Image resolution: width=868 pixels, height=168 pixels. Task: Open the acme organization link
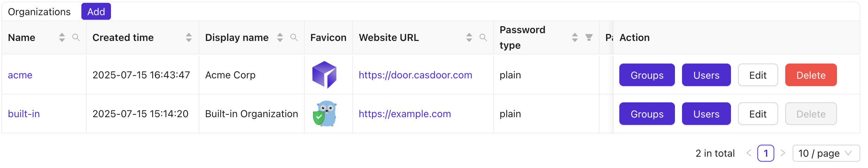pyautogui.click(x=20, y=75)
